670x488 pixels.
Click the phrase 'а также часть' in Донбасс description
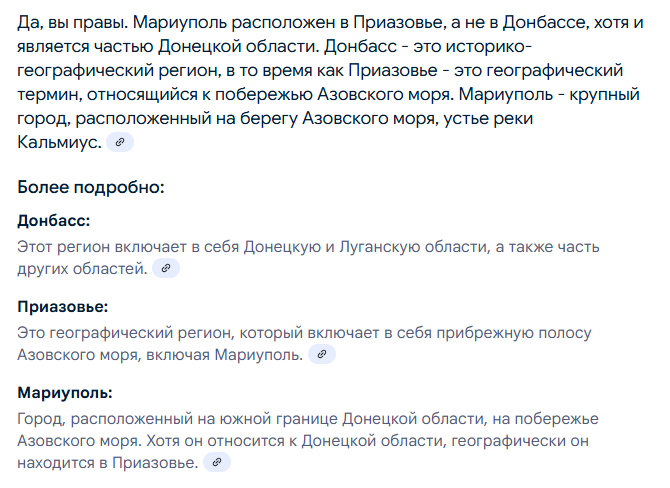point(547,247)
